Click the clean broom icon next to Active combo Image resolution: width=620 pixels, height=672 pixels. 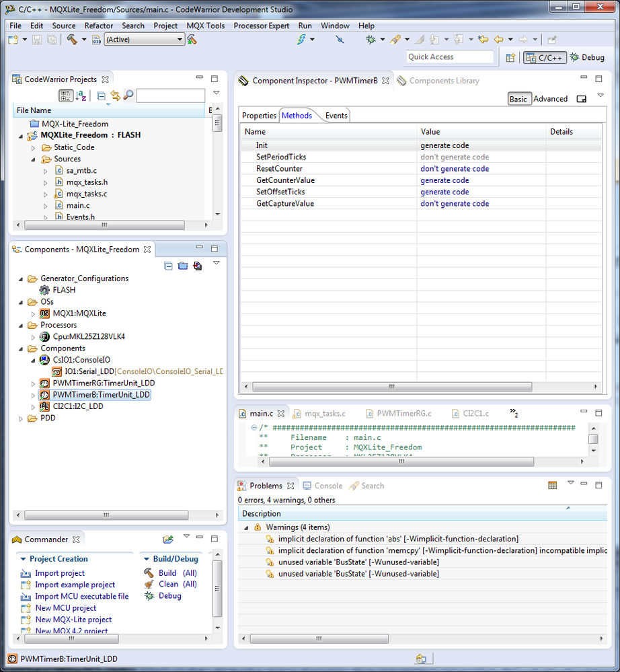(x=192, y=40)
